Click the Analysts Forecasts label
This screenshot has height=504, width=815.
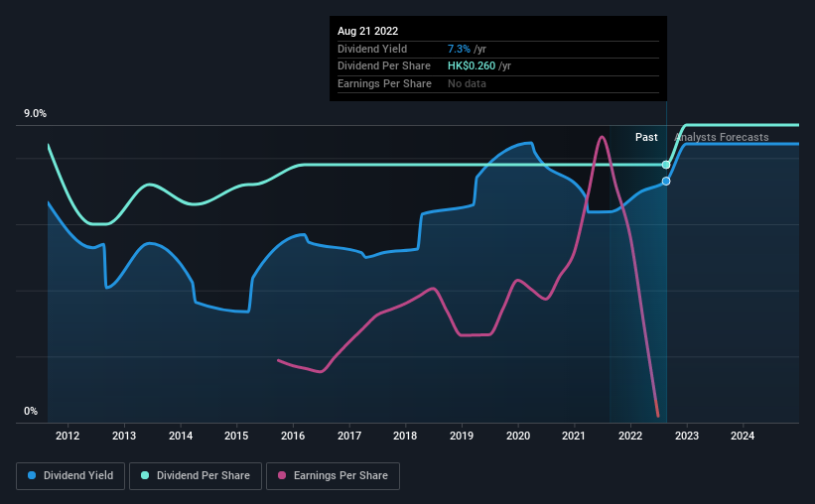(x=722, y=137)
